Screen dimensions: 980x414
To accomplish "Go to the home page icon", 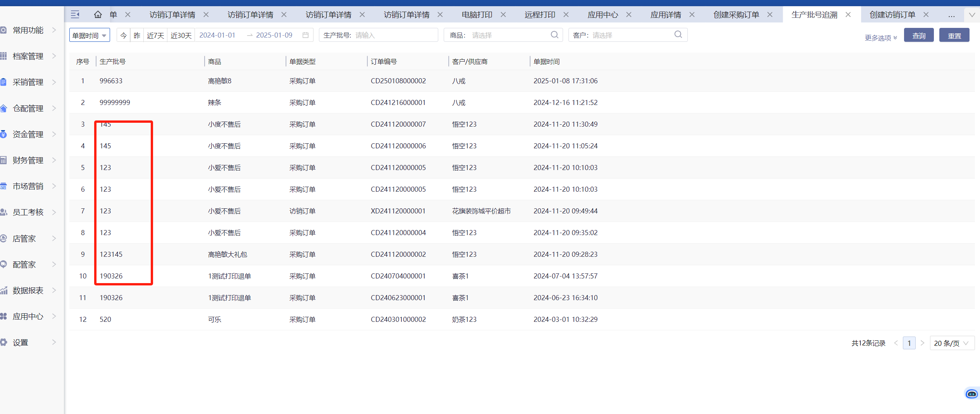I will tap(98, 15).
